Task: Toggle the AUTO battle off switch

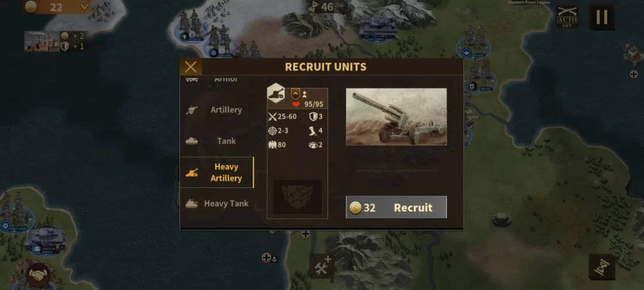Action: [567, 17]
